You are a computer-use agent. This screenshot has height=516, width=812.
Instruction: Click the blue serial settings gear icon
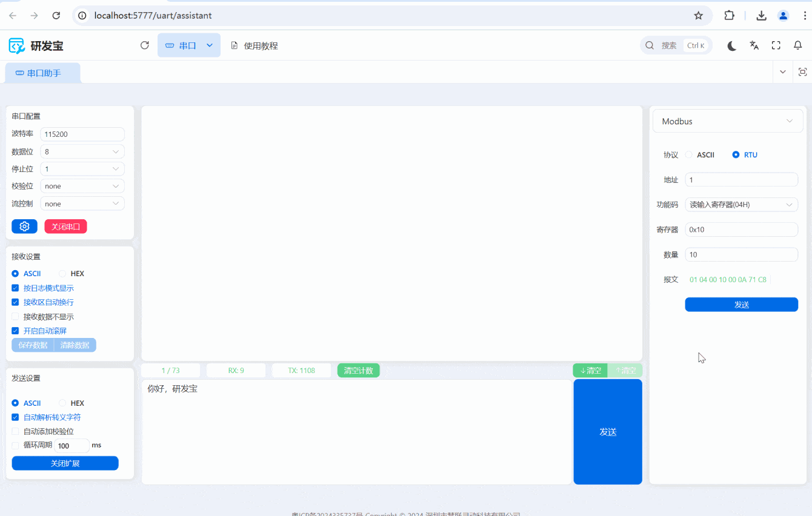(24, 227)
